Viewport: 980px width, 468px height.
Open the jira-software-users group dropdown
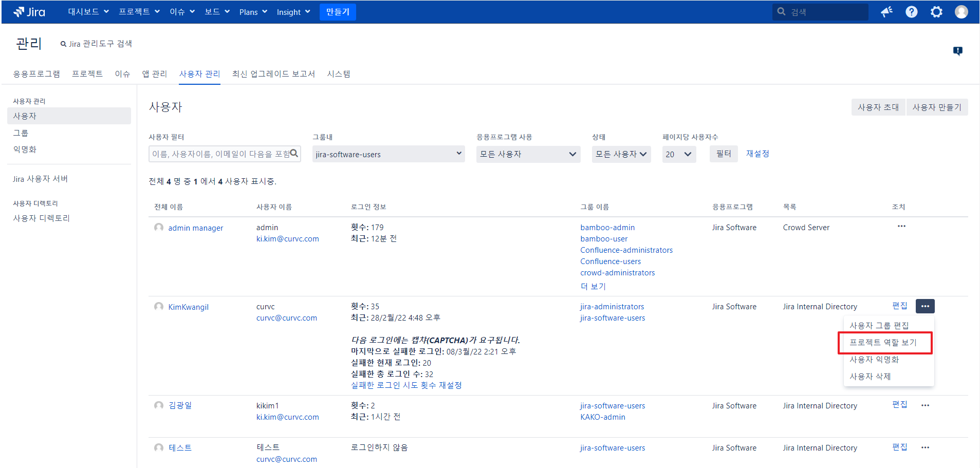coord(389,154)
